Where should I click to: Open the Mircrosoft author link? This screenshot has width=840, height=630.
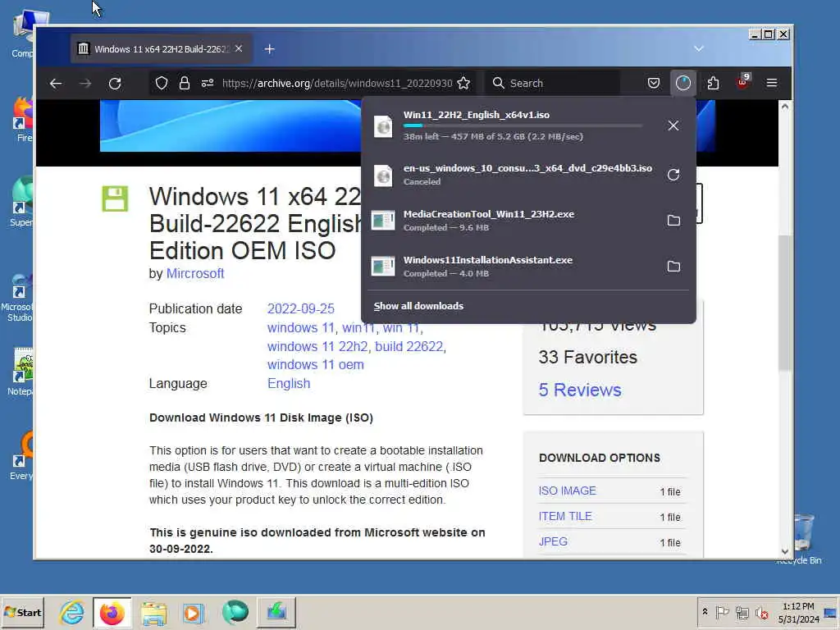pyautogui.click(x=195, y=273)
